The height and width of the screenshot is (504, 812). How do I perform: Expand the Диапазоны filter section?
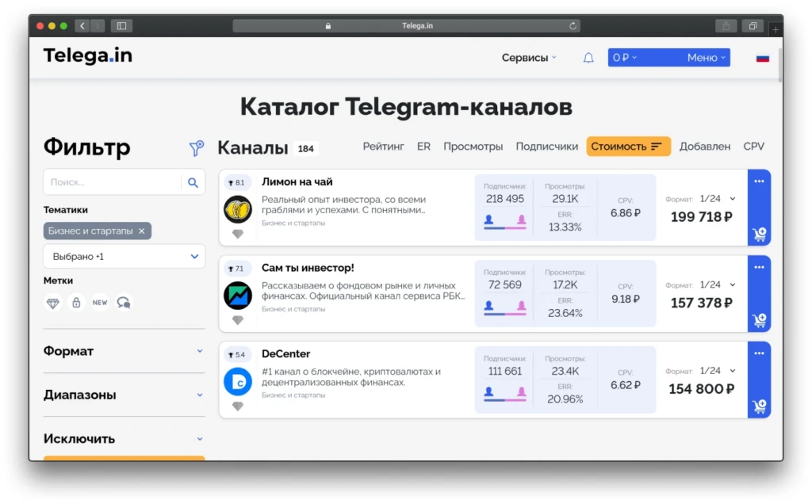tap(124, 395)
